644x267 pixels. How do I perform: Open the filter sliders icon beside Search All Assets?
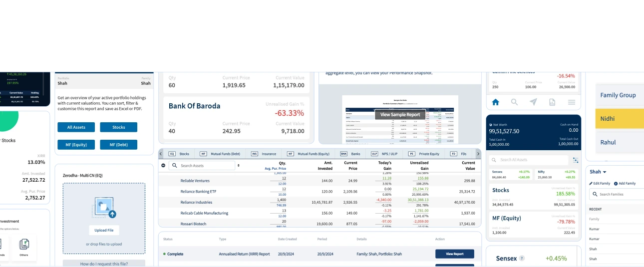[x=576, y=160]
